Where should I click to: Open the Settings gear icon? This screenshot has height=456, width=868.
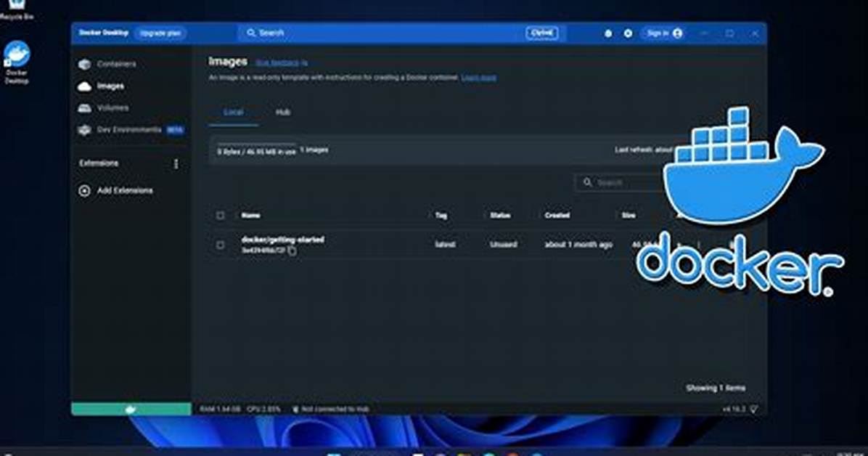tap(628, 33)
